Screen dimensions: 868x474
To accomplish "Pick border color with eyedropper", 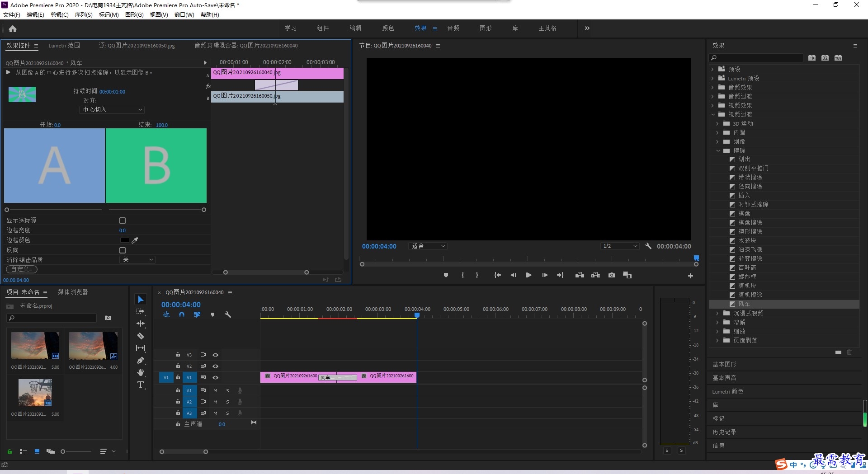I will 135,240.
